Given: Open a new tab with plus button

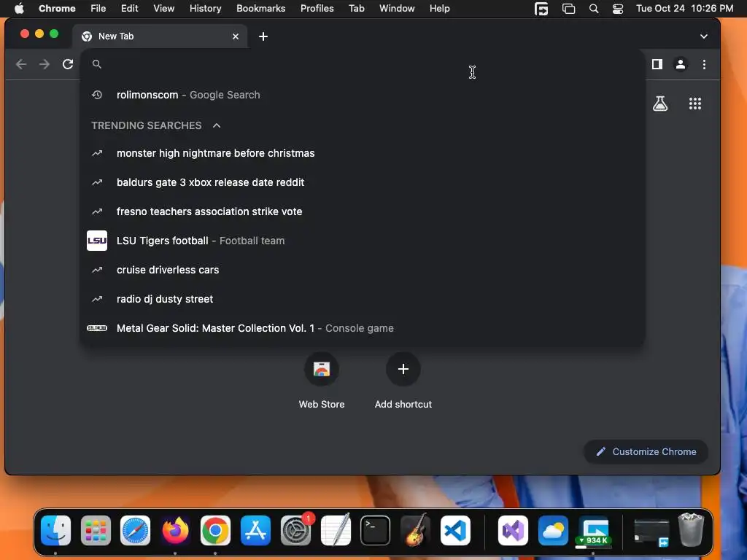Looking at the screenshot, I should point(263,36).
